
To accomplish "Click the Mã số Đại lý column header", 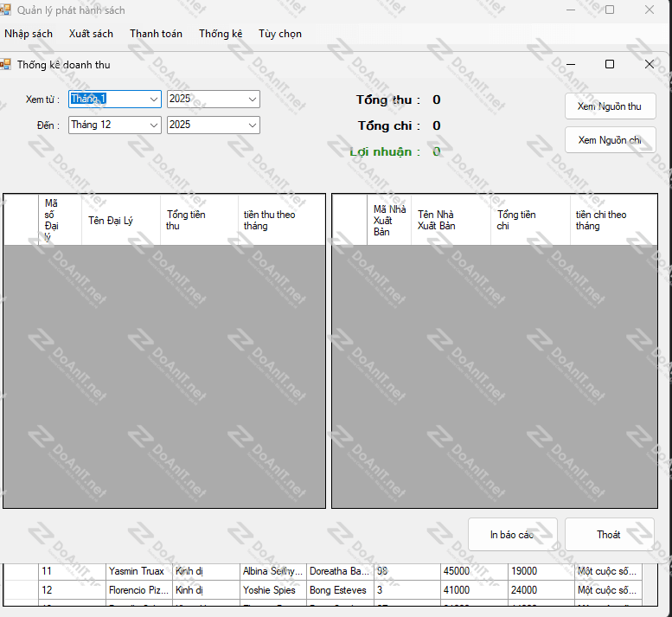I will [x=60, y=220].
